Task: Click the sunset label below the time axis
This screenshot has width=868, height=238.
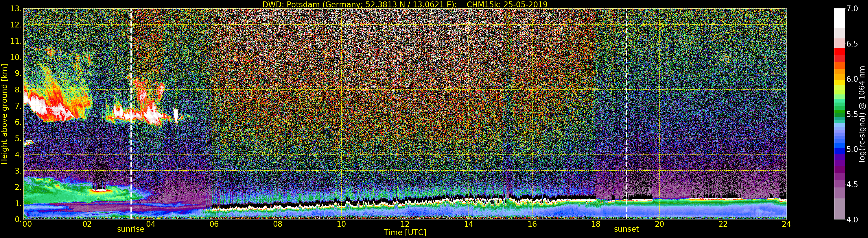Action: tap(626, 229)
